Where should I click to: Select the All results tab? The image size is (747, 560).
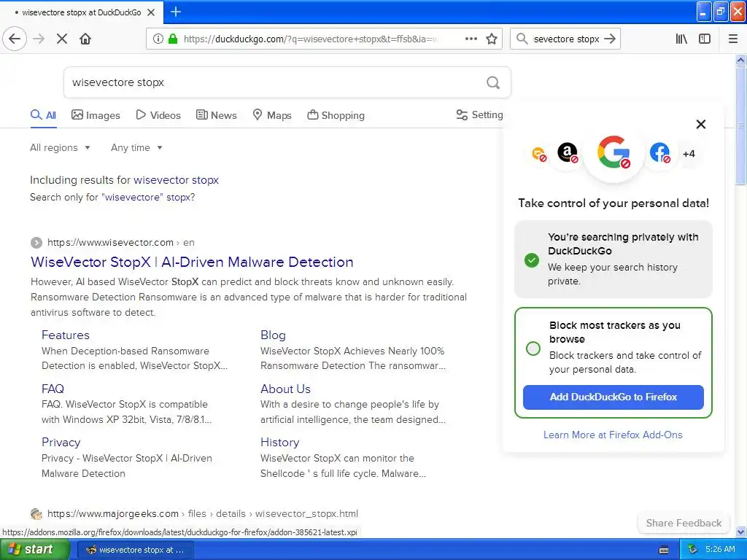(x=43, y=115)
